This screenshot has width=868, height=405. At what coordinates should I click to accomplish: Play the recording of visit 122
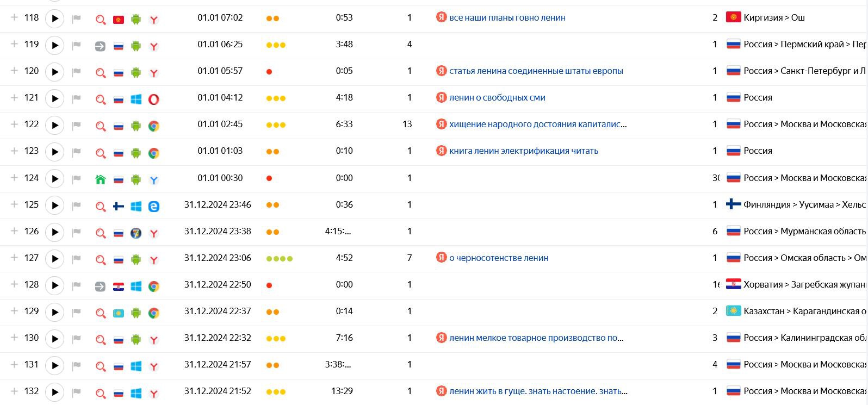(x=54, y=126)
